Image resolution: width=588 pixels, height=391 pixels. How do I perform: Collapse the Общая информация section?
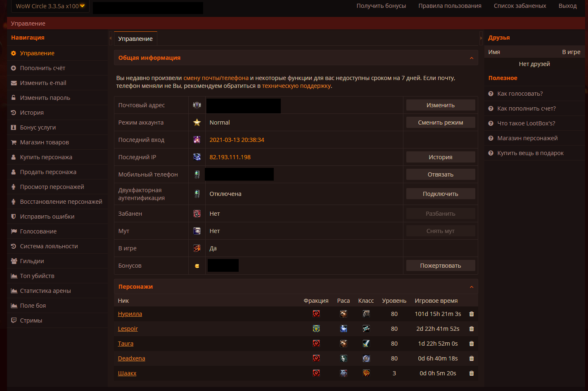click(x=472, y=58)
